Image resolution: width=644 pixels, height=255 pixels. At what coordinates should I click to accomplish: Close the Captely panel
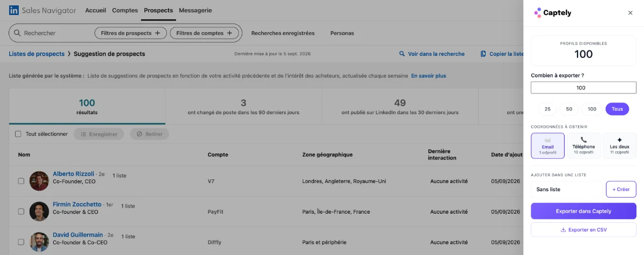click(630, 13)
